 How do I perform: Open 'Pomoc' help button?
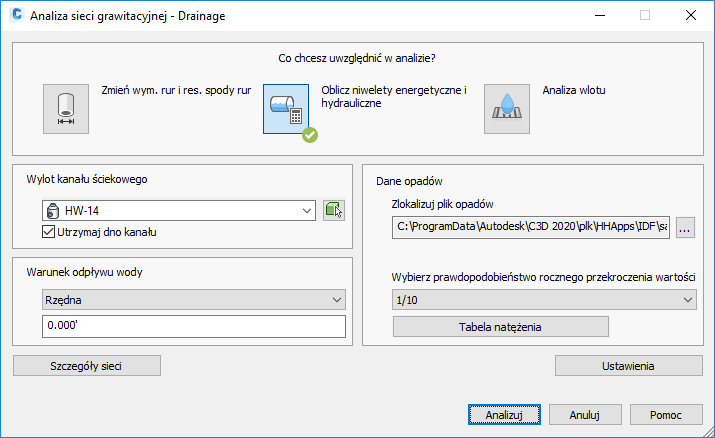point(666,414)
